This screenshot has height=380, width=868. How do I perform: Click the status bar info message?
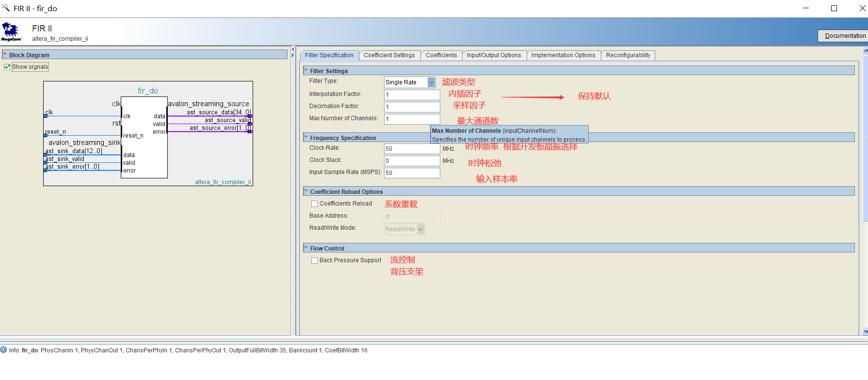188,350
